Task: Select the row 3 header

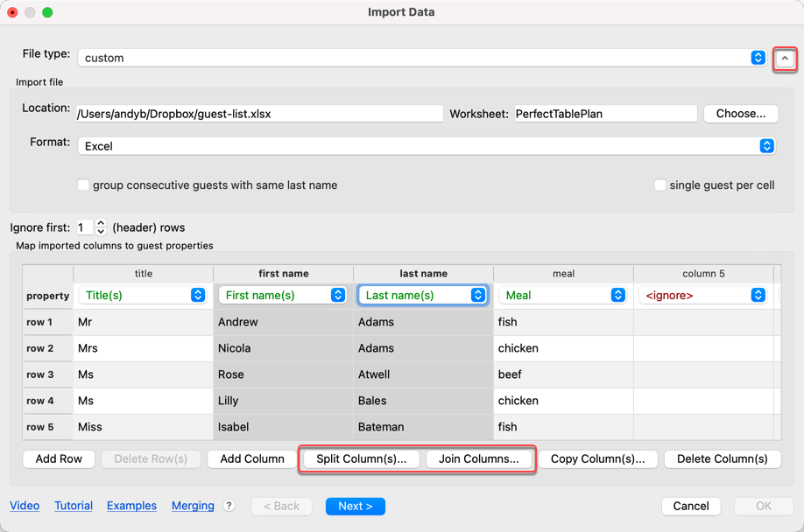Action: [40, 374]
